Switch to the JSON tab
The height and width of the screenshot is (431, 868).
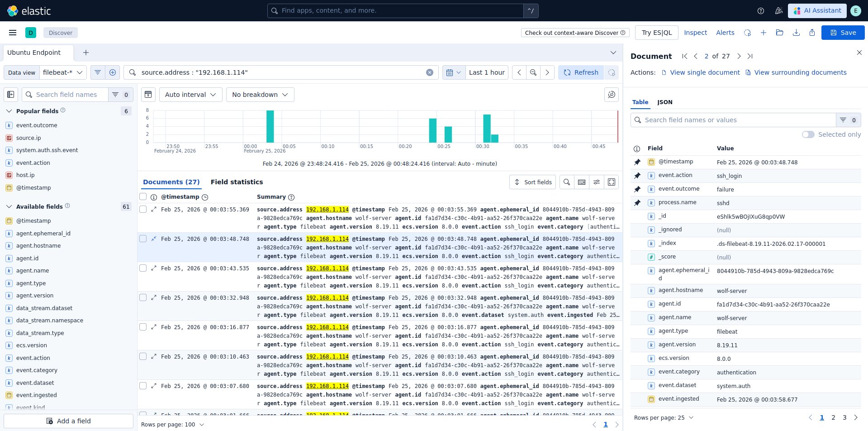click(x=664, y=102)
